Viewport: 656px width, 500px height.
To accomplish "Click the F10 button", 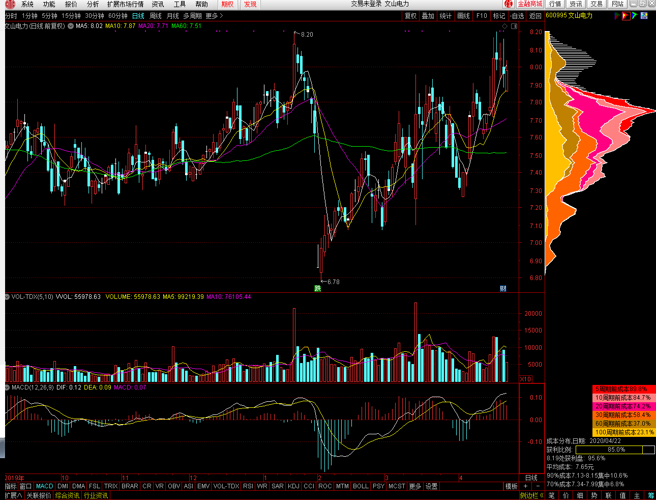I will 482,16.
